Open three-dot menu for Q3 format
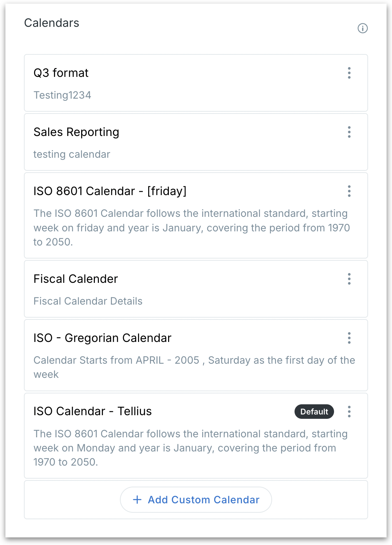This screenshot has width=392, height=545. (x=349, y=73)
